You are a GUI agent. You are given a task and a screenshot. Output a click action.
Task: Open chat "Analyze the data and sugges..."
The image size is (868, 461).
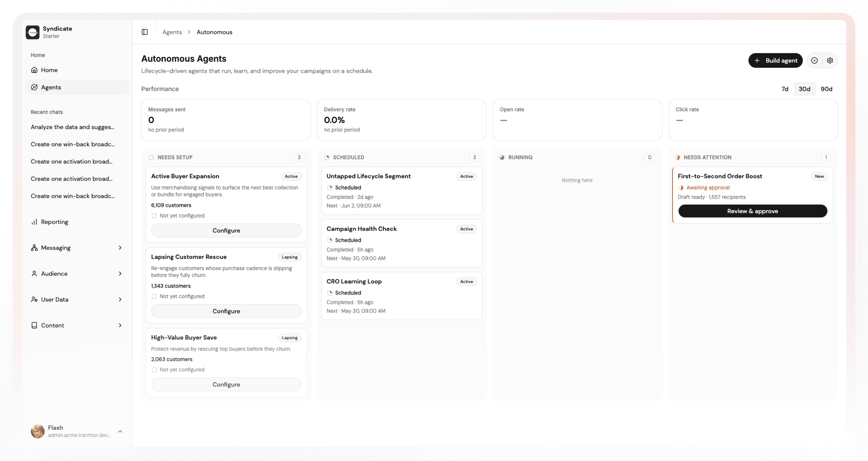(72, 127)
